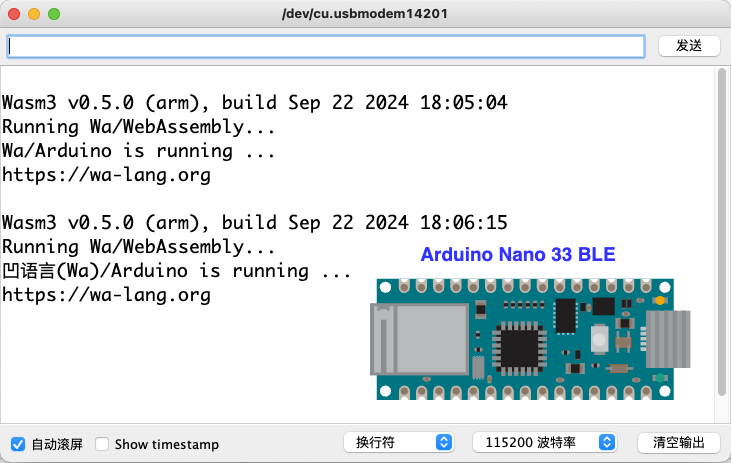
Task: Click the silver USB connector on the board image
Action: tap(666, 339)
